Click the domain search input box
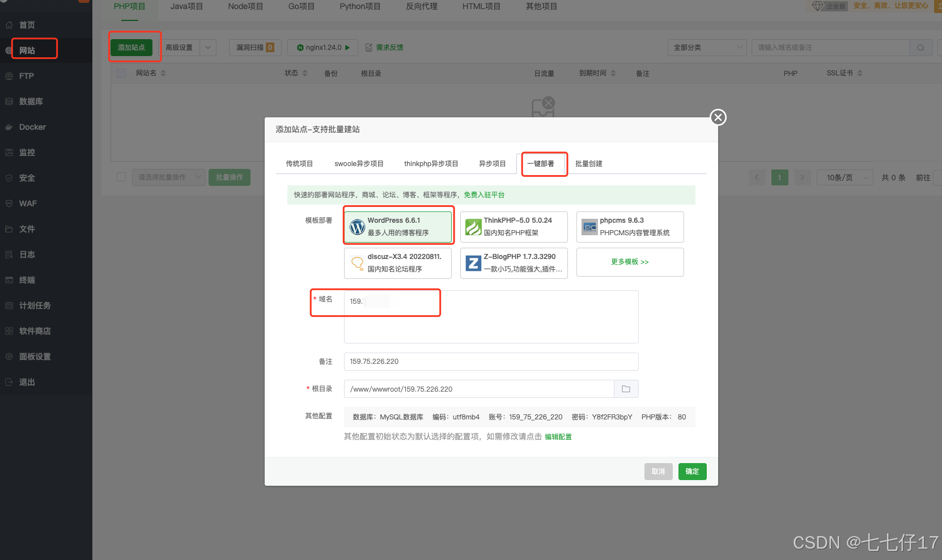This screenshot has height=560, width=942. (830, 48)
